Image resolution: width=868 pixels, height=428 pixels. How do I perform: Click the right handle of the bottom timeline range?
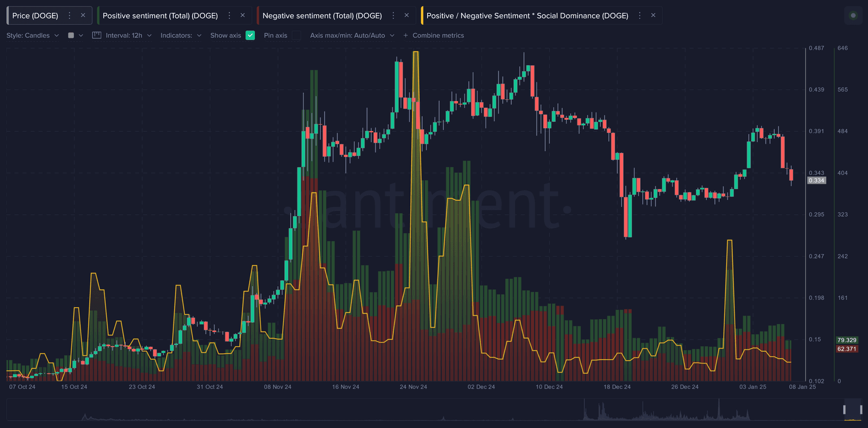coord(860,409)
